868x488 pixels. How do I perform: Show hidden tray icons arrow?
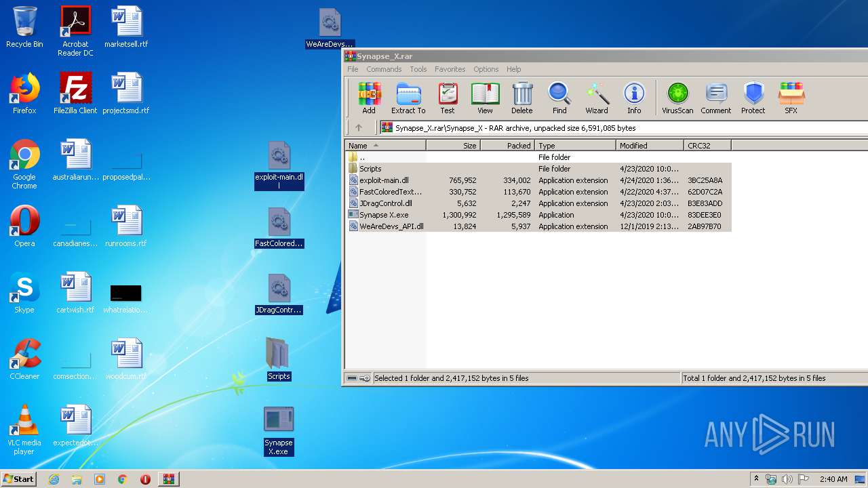point(756,479)
